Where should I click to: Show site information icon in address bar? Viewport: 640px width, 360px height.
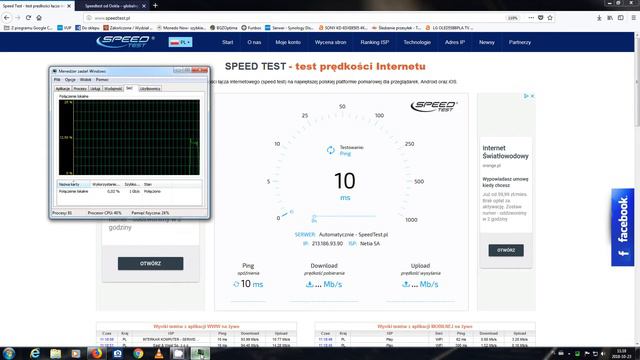click(89, 18)
